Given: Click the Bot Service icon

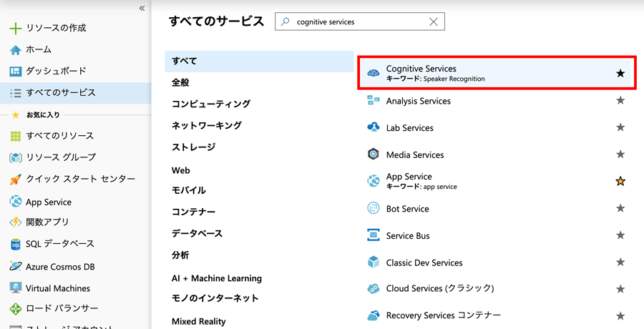Looking at the screenshot, I should 374,208.
